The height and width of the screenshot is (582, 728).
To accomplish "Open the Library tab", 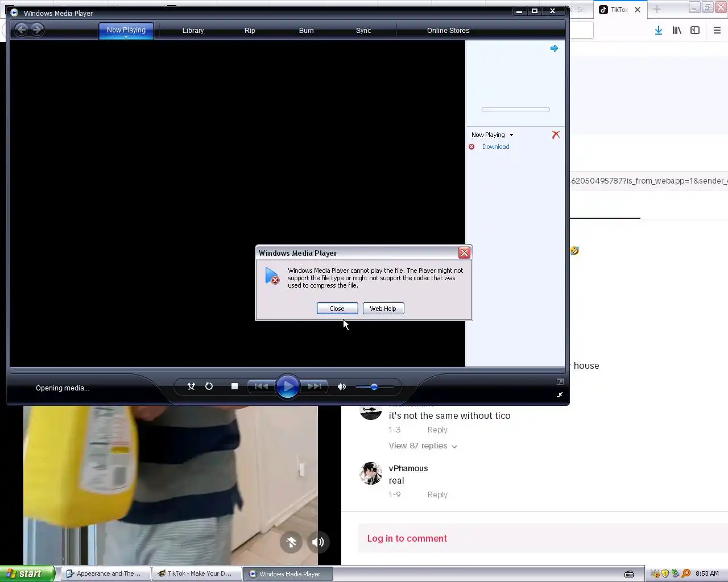I will 193,31.
